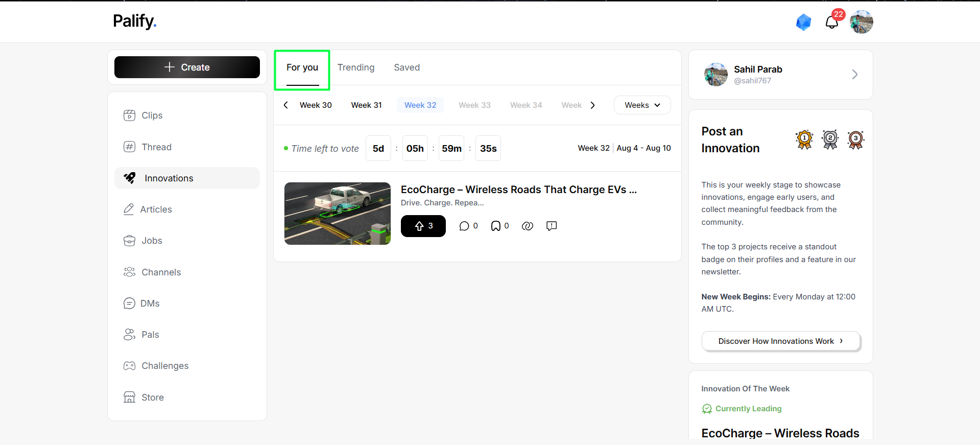Switch to the For you tab
The width and height of the screenshot is (980, 445).
[x=302, y=67]
